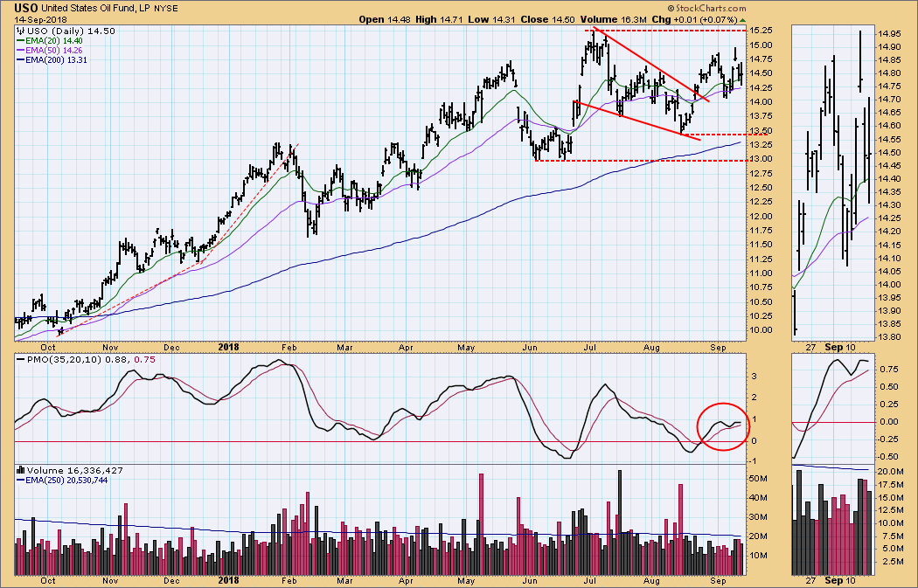Click the blue EMA(200) legend line marker

[x=21, y=60]
